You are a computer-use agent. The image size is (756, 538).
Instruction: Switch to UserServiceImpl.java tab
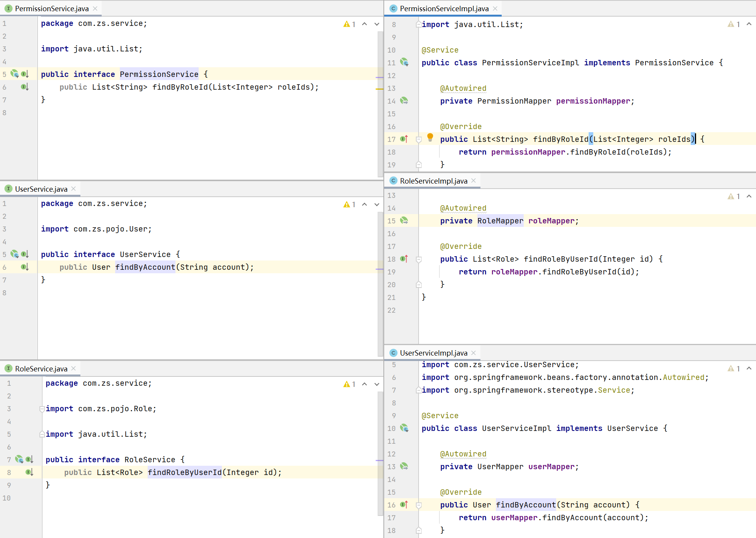[x=434, y=353]
